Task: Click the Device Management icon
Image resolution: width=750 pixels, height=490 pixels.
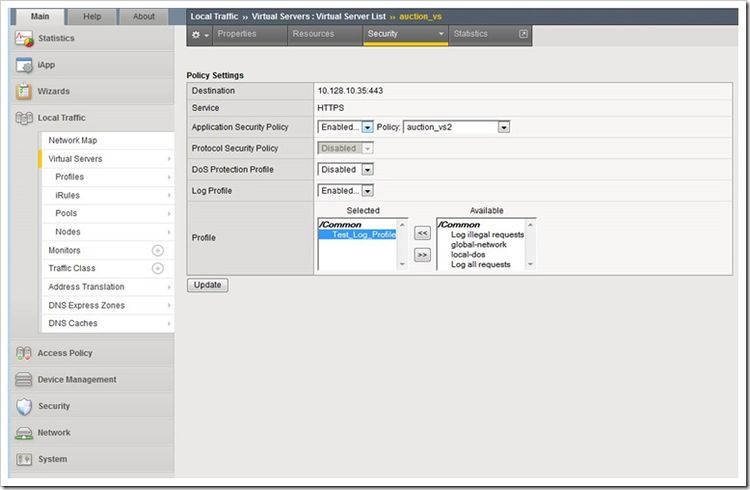Action: [x=24, y=380]
